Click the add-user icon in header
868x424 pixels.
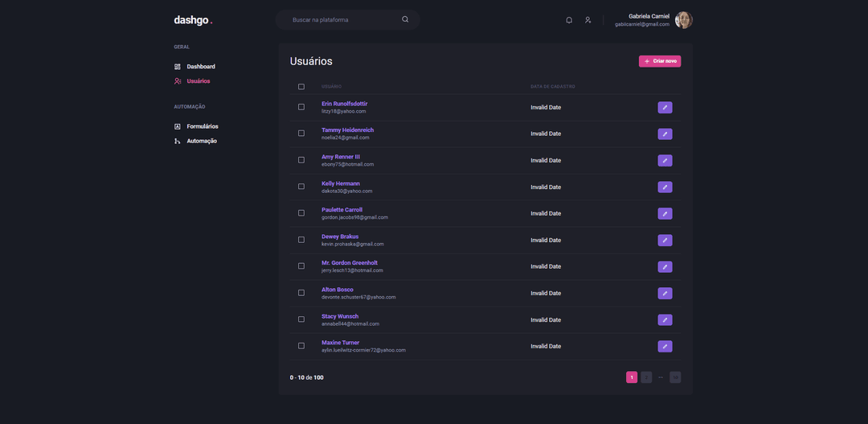[x=588, y=20]
